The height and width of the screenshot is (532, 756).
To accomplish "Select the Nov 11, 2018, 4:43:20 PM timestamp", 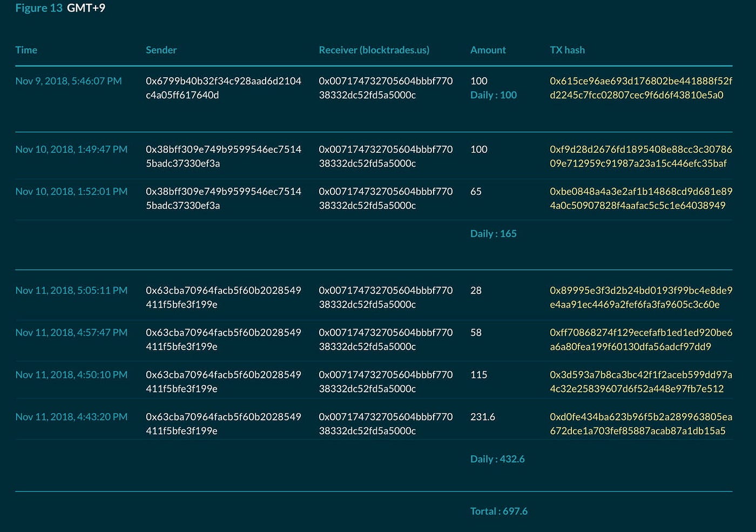I will [71, 417].
